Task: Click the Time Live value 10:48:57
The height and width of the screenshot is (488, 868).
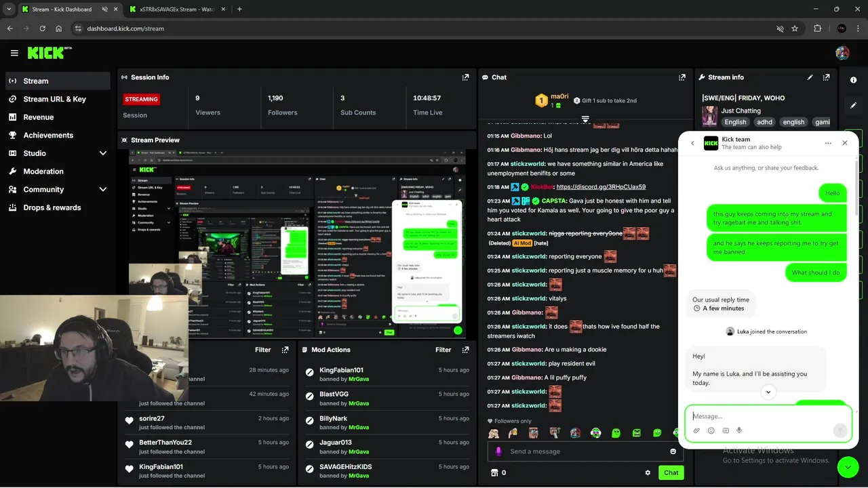Action: tap(427, 98)
